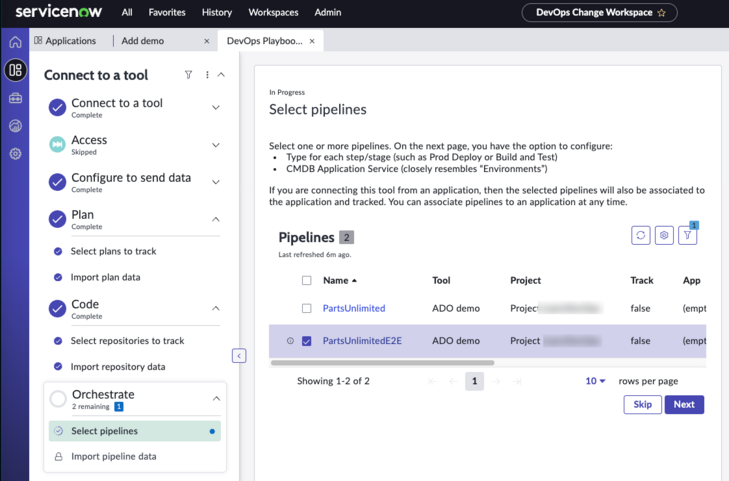Click the Orchestrate empty status circle

pyautogui.click(x=58, y=398)
